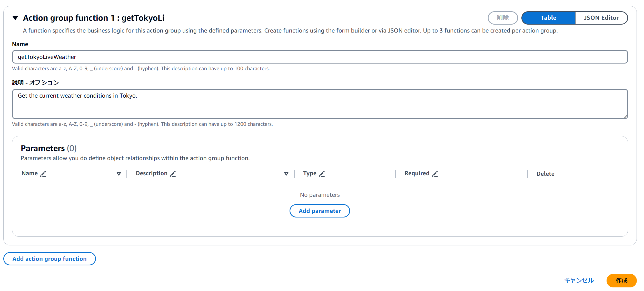Click the description textarea resize handle
Image resolution: width=644 pixels, height=291 pixels.
coord(625,117)
